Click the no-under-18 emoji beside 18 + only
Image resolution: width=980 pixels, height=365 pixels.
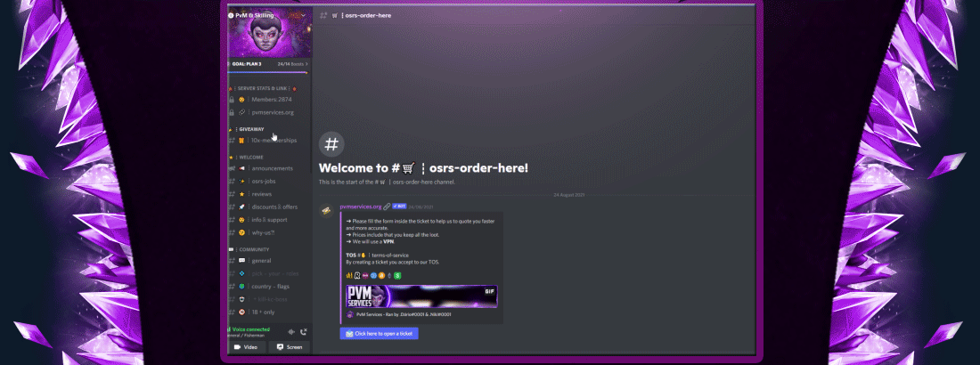tap(241, 312)
